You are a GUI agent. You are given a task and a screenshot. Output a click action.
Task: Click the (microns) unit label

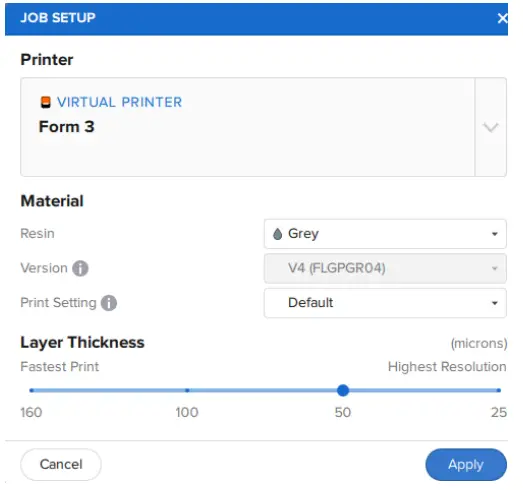(479, 343)
